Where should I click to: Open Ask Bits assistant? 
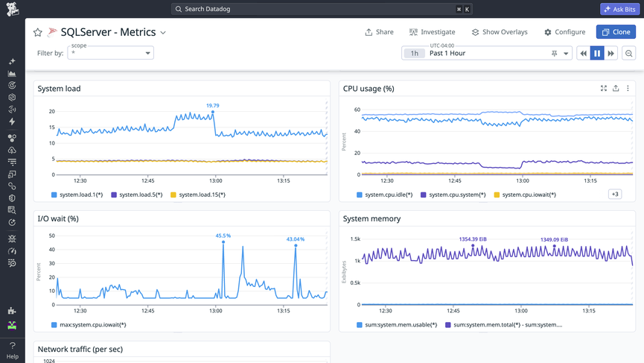[619, 9]
